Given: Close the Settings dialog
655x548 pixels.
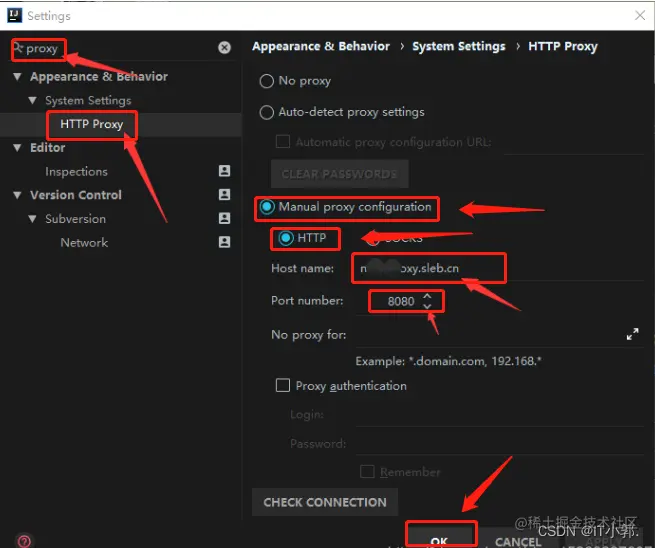Looking at the screenshot, I should coord(640,15).
